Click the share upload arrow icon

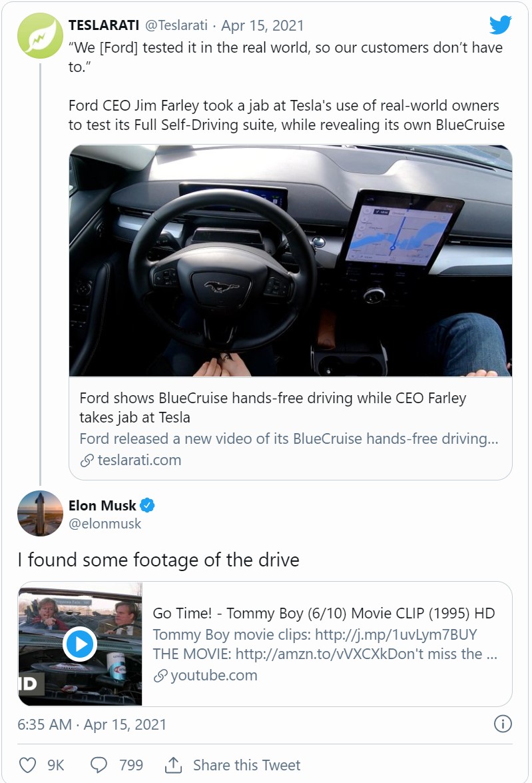(x=173, y=764)
